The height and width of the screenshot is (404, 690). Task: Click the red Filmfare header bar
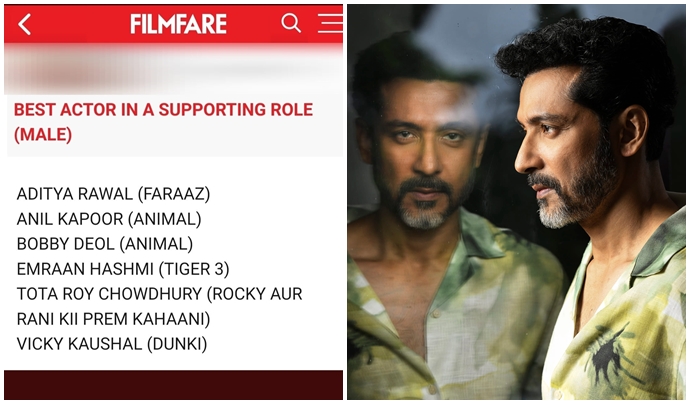point(173,24)
